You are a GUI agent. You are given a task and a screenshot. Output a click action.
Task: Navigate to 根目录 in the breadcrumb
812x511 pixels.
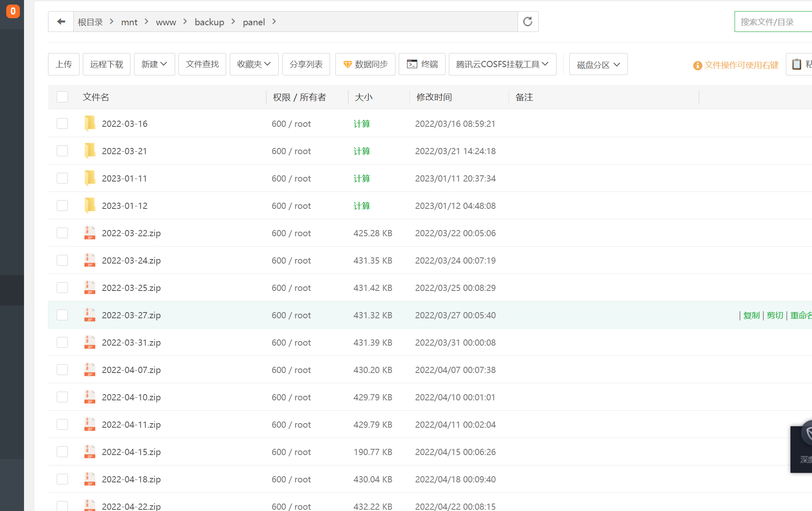90,22
